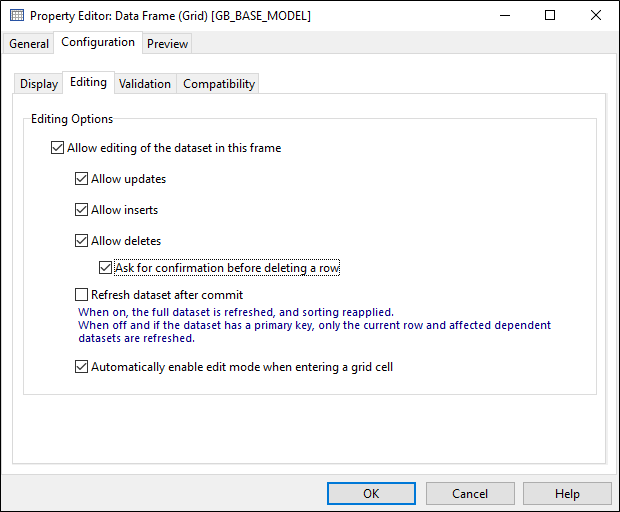The image size is (620, 512).
Task: Switch to the Display sub-tab
Action: point(39,84)
